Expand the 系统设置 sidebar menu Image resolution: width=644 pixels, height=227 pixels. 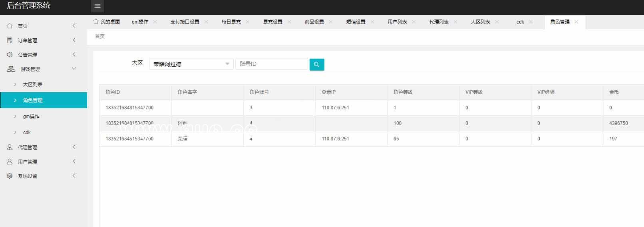coord(74,176)
